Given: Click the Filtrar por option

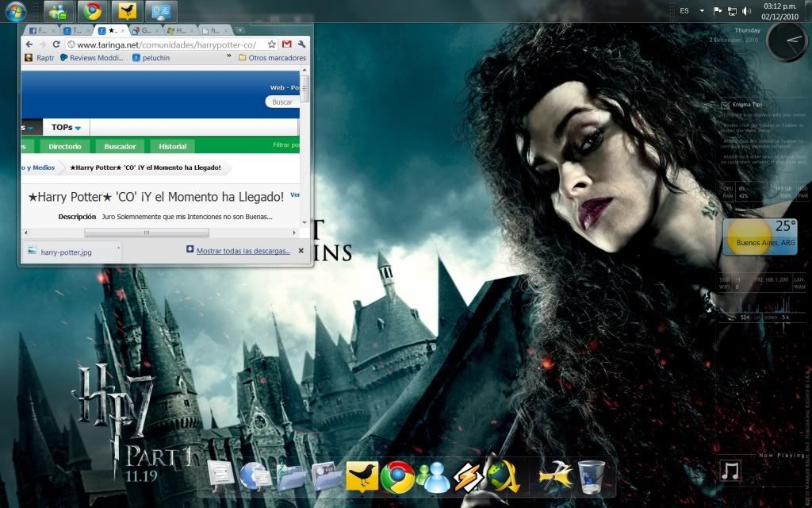Looking at the screenshot, I should 285,145.
